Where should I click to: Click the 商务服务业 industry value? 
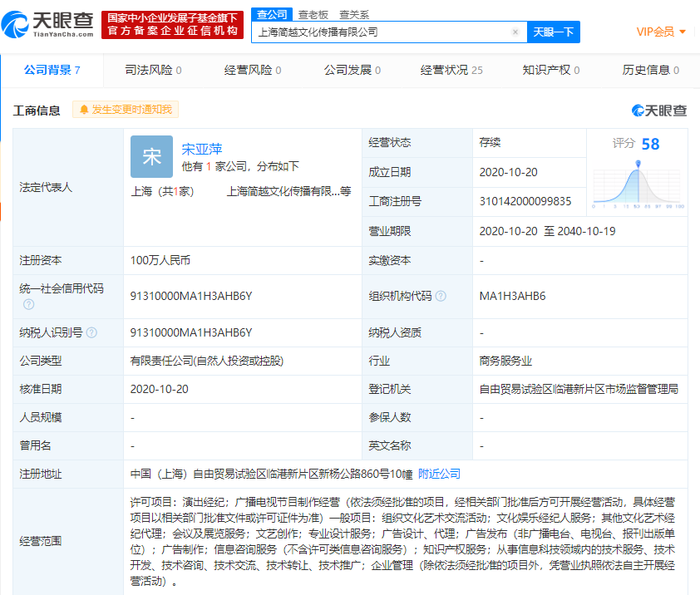505,361
